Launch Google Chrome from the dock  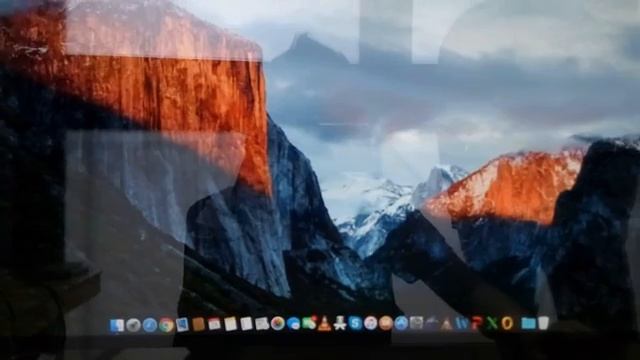166,325
